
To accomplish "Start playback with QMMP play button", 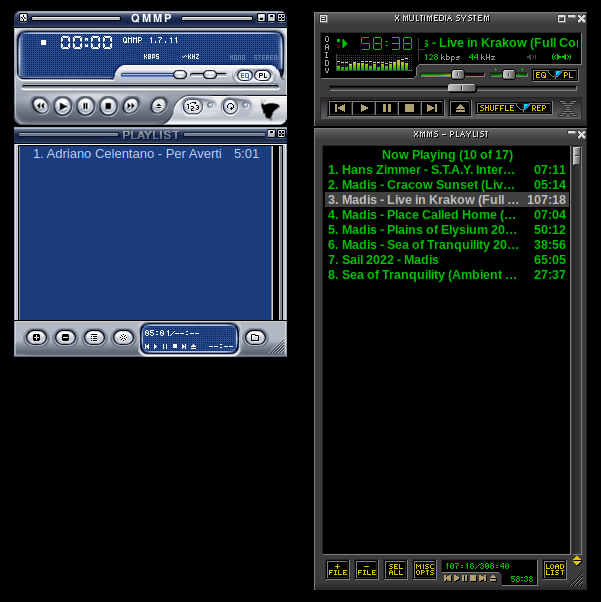I will click(x=63, y=106).
